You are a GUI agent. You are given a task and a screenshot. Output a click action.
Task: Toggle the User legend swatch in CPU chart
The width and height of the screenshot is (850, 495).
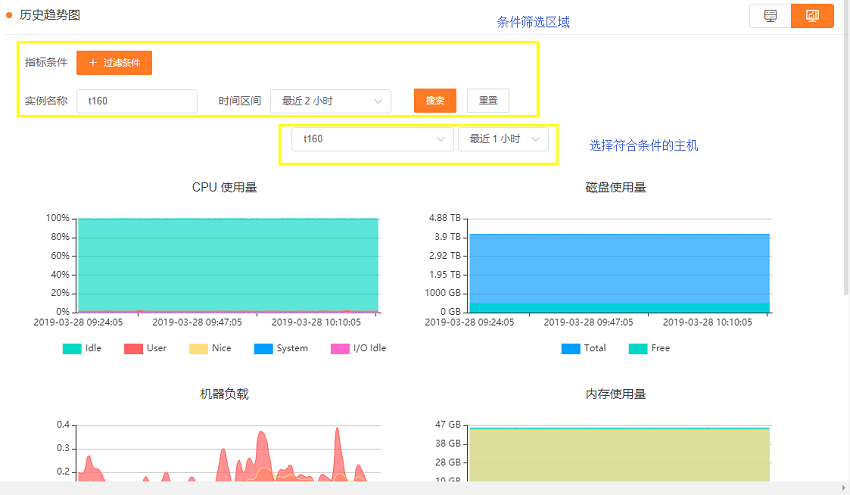(133, 349)
